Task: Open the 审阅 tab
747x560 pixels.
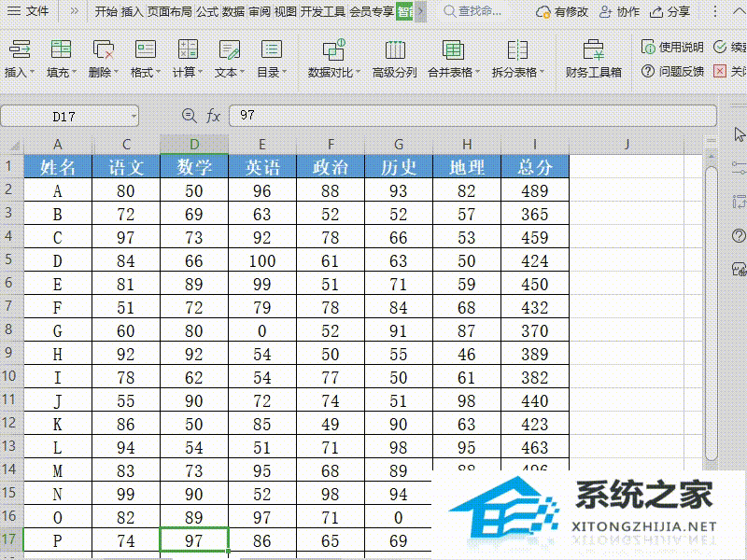Action: click(x=260, y=11)
